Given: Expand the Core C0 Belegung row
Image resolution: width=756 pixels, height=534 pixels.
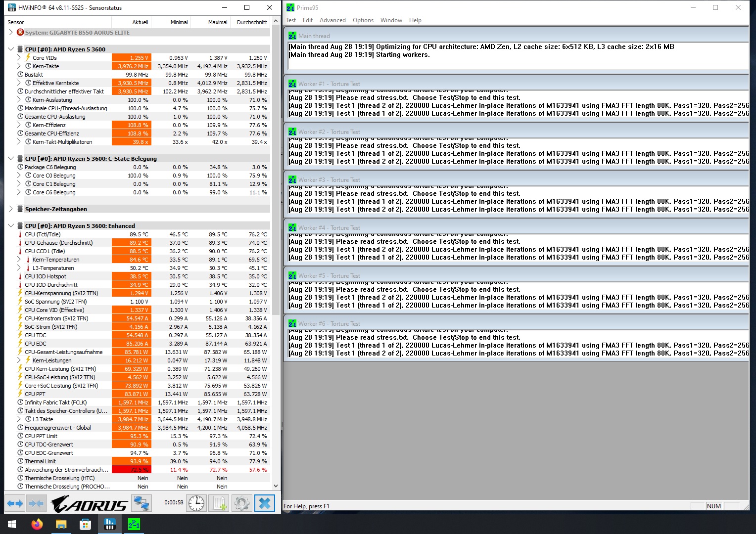Looking at the screenshot, I should [19, 175].
